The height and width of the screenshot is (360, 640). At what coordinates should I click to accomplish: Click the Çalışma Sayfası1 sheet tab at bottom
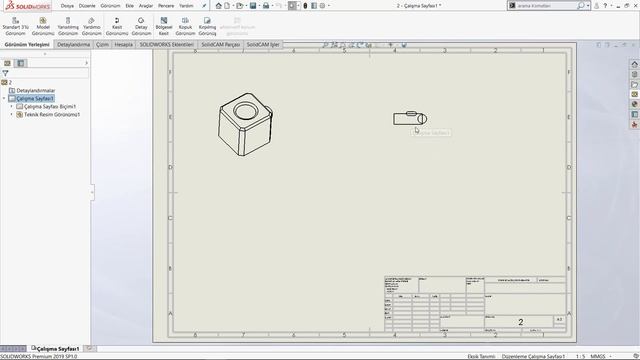click(55, 349)
